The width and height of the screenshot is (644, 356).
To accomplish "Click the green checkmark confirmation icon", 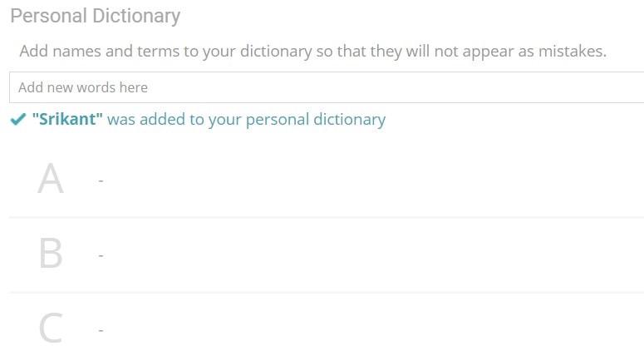I will (17, 120).
